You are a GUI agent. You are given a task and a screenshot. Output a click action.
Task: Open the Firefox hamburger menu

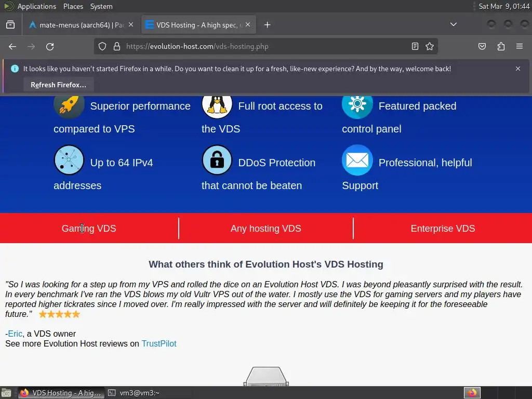[x=520, y=46]
